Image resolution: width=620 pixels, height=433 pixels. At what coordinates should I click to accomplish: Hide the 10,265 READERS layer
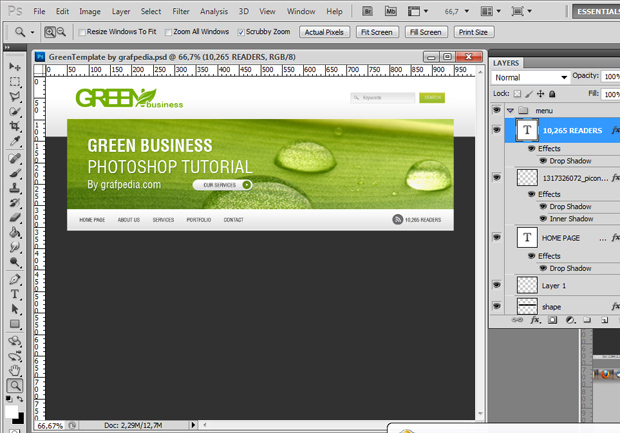coord(497,130)
